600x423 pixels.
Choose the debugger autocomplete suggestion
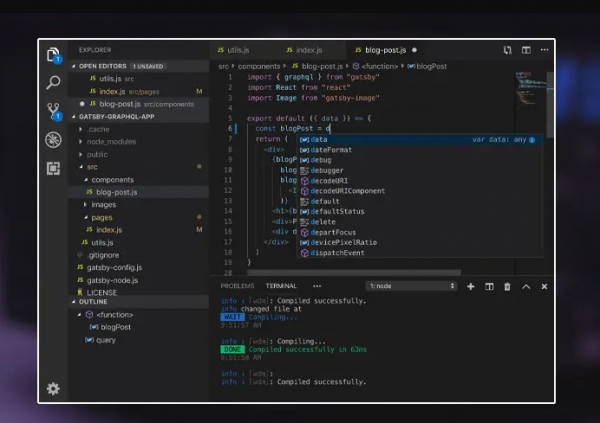(x=420, y=170)
